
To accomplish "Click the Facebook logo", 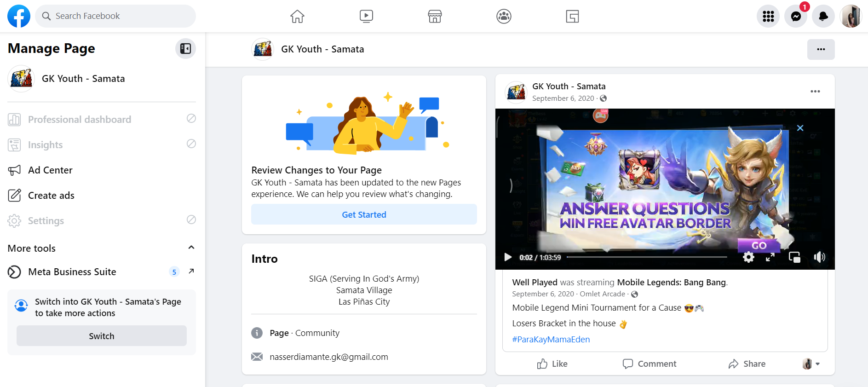I will click(x=19, y=16).
